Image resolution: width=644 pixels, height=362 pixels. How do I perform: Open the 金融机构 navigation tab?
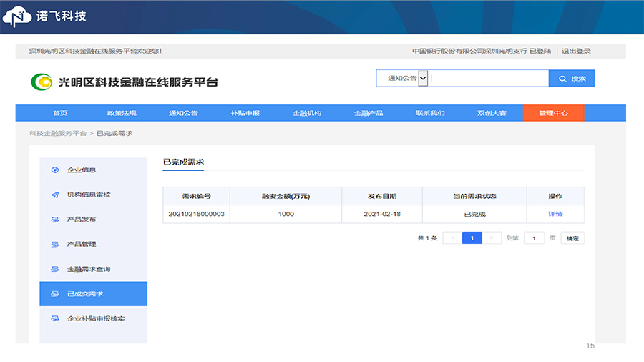tap(307, 113)
